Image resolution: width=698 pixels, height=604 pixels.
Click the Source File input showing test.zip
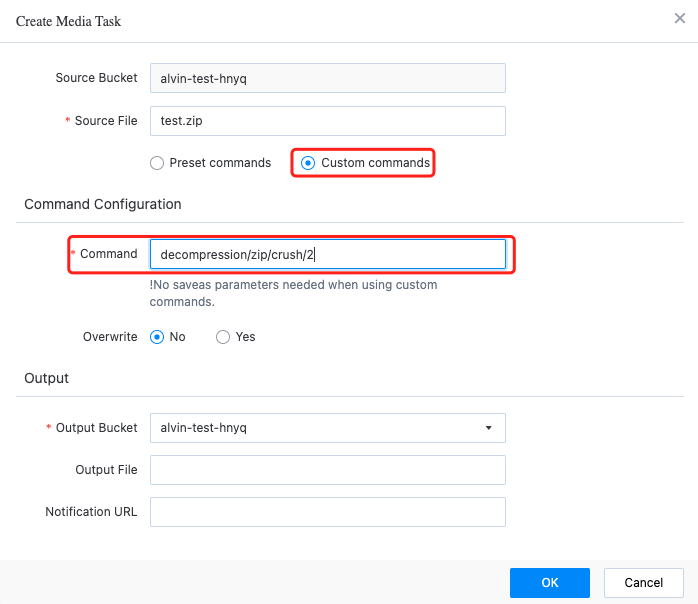pyautogui.click(x=328, y=121)
